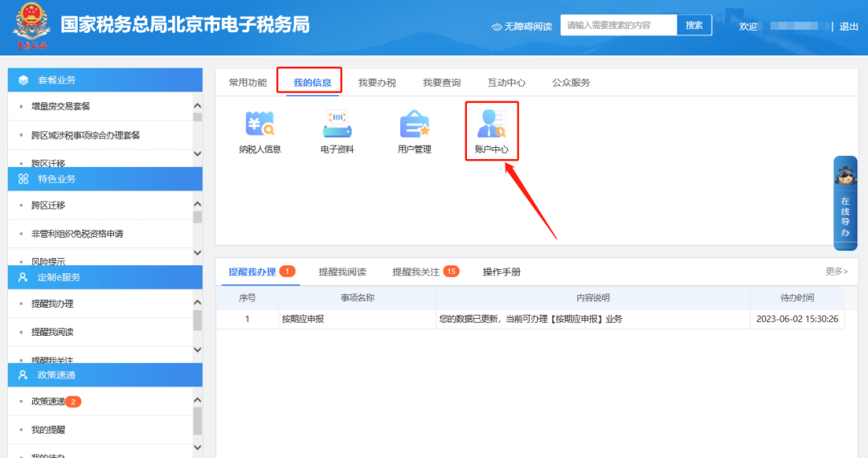868x458 pixels.
Task: Open the 电子资料 icon
Action: point(337,125)
